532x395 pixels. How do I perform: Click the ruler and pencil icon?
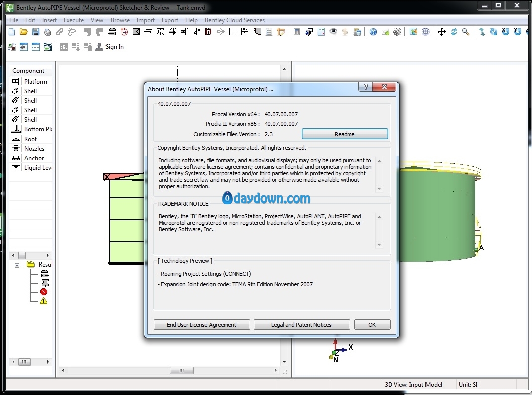[281, 32]
